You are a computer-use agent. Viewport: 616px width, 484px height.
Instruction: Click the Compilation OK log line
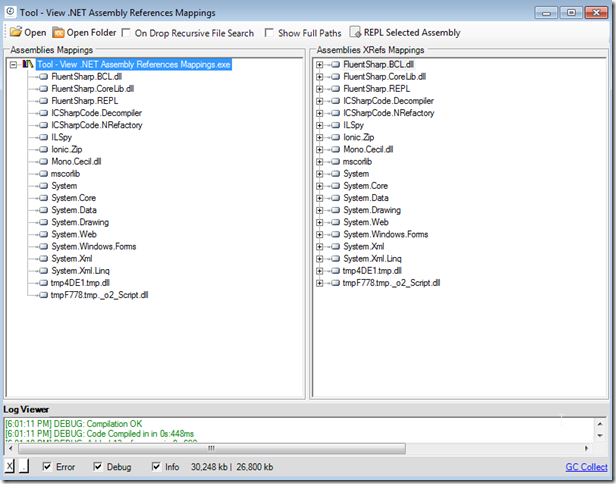pos(74,424)
